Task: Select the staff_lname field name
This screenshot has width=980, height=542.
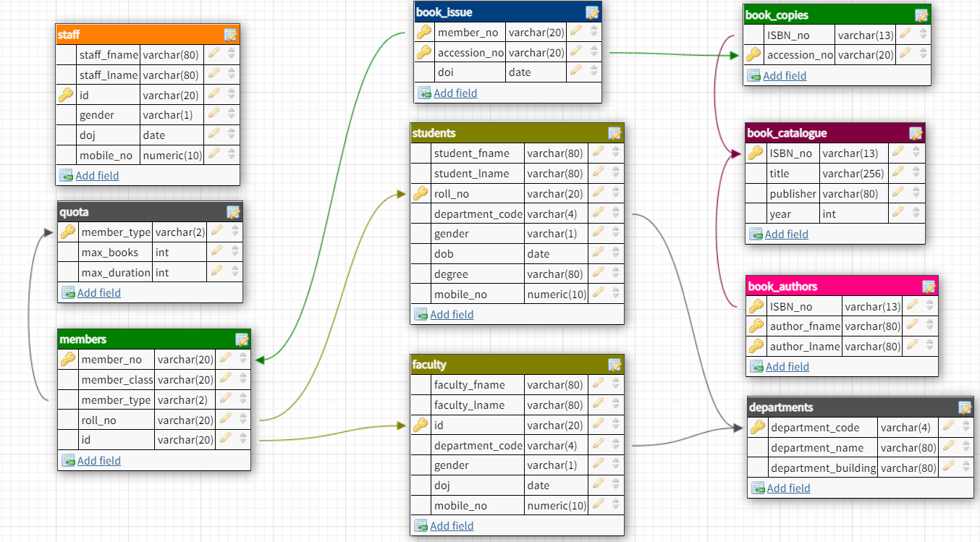Action: pyautogui.click(x=109, y=75)
